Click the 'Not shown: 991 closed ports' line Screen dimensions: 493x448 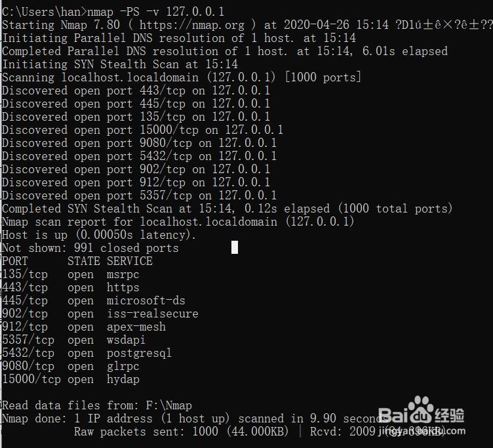click(x=90, y=248)
